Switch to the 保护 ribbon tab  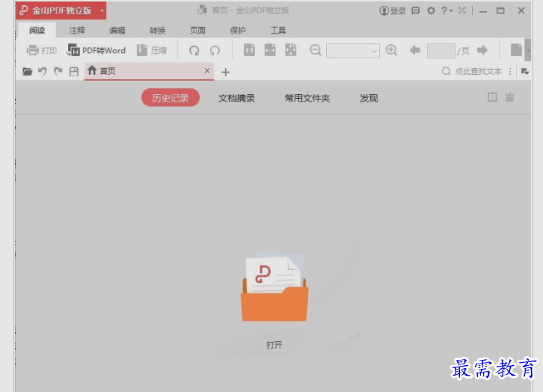point(238,31)
